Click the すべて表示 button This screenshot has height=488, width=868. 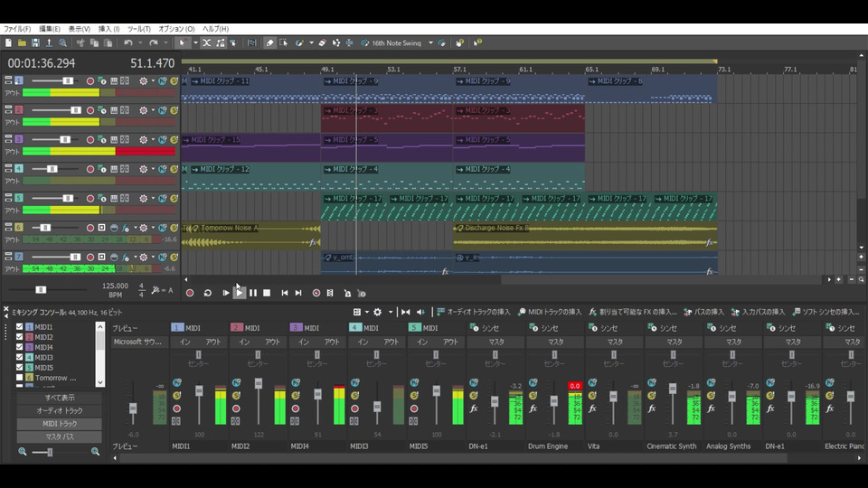coord(60,398)
